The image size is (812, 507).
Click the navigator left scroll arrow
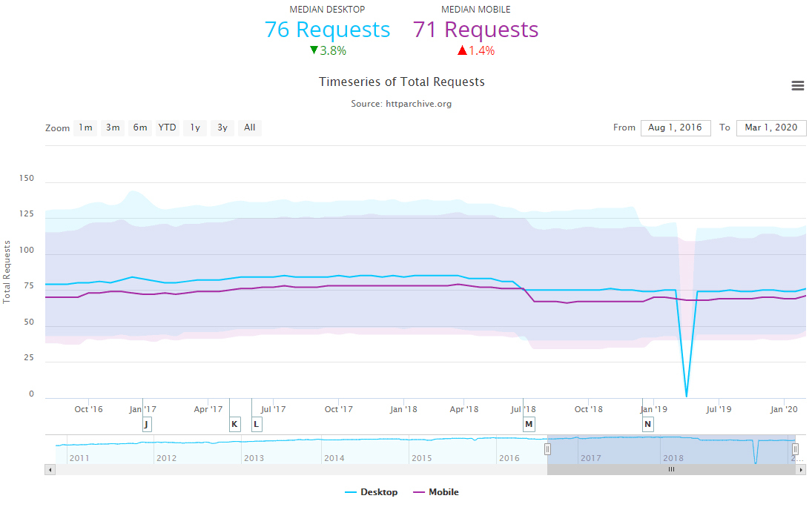(x=50, y=469)
